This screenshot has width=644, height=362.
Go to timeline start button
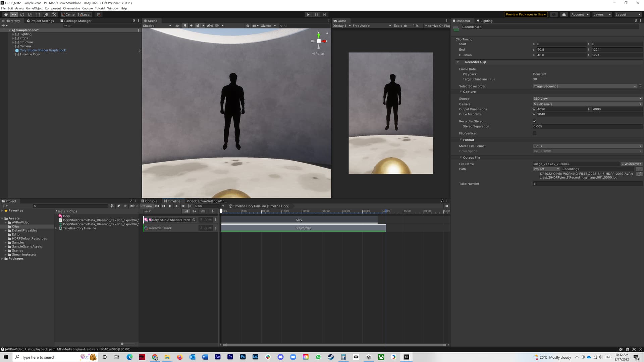(157, 206)
